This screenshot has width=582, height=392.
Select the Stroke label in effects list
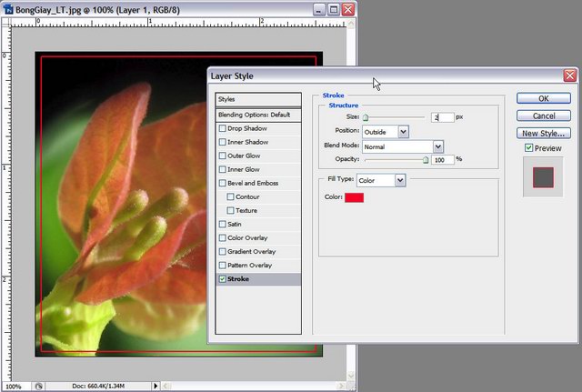point(238,279)
